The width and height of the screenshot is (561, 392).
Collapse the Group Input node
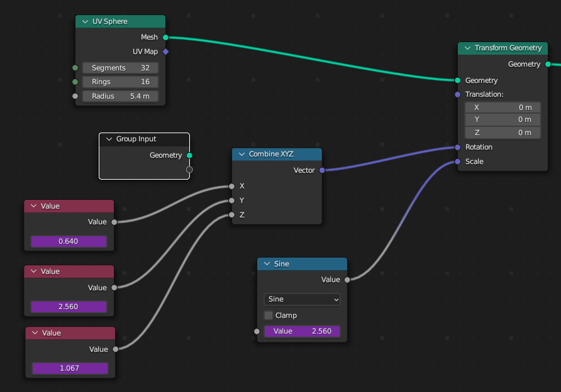109,139
